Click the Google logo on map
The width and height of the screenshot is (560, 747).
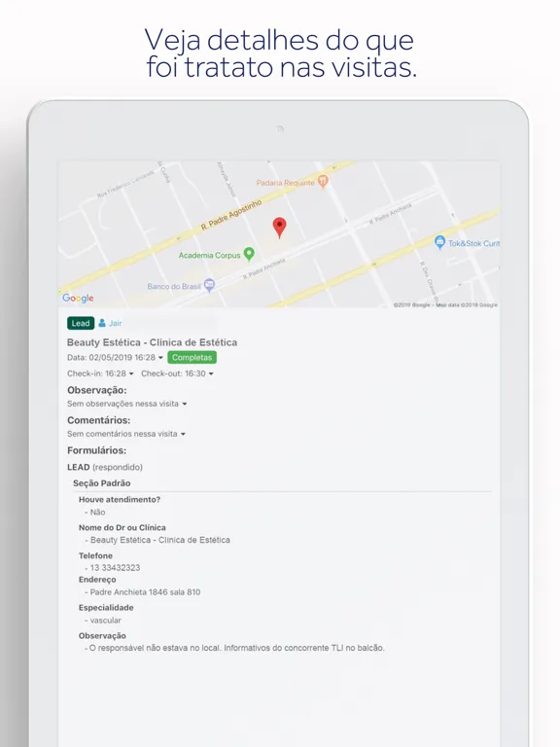tap(78, 299)
